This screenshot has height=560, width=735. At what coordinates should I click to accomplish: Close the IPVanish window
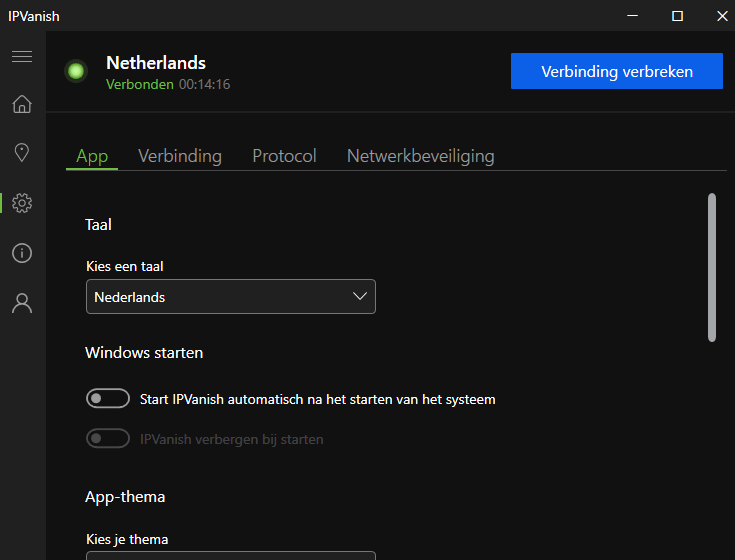point(722,16)
